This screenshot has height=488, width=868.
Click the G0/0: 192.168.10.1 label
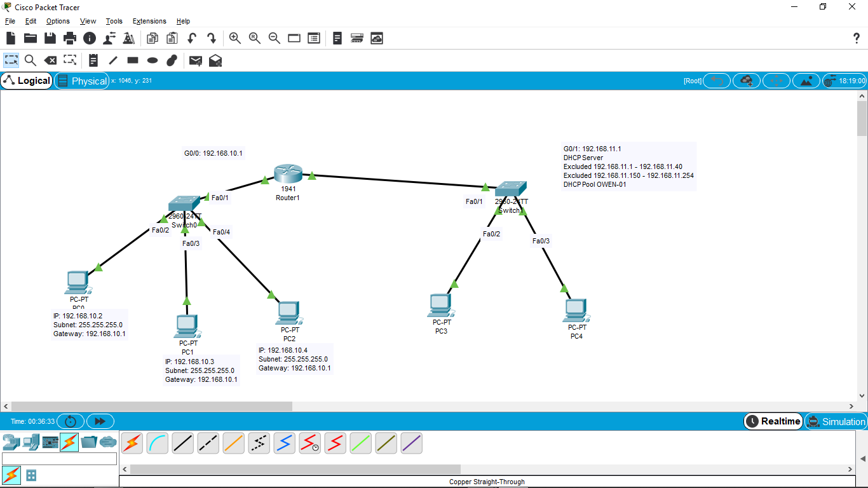coord(214,153)
